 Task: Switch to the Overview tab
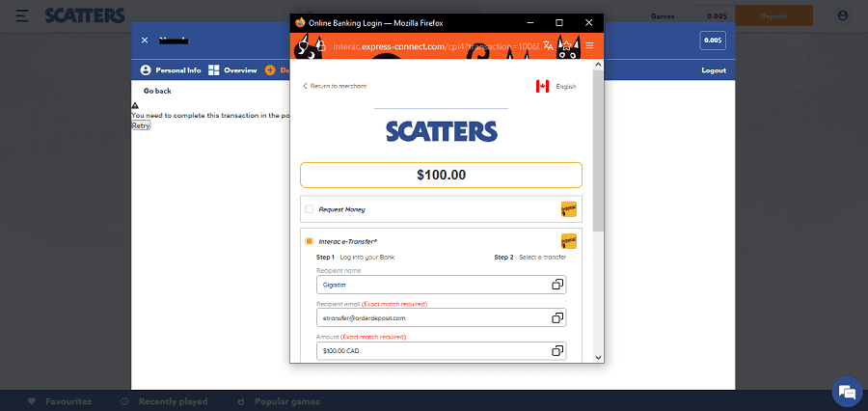pyautogui.click(x=232, y=70)
